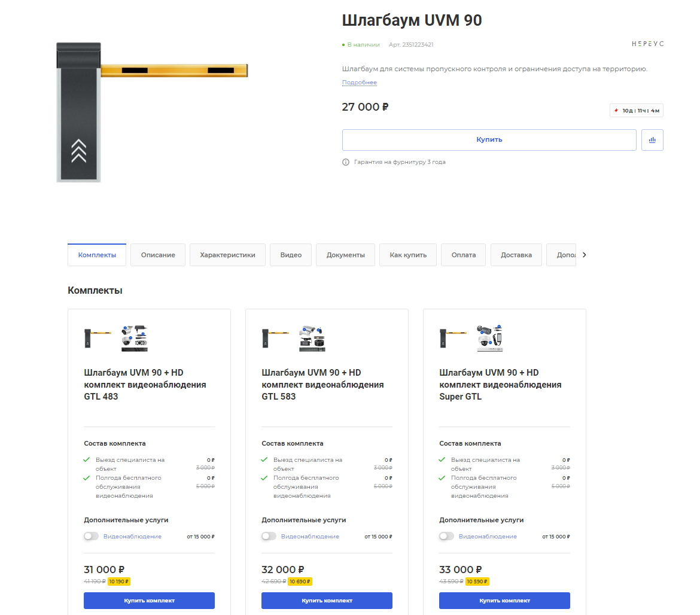Viewport: 700px width, 615px height.
Task: Toggle Видеонаблюдение switch in GTL 583 card
Action: click(269, 536)
